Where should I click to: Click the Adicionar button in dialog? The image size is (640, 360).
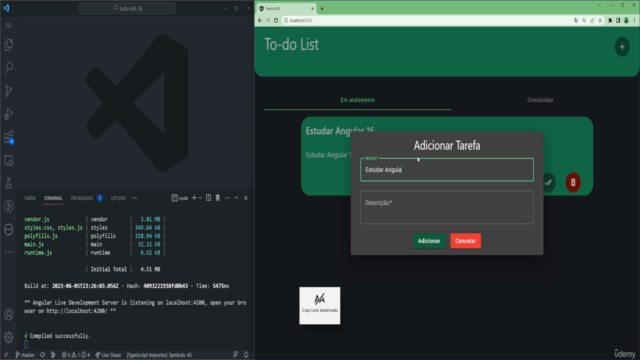click(429, 241)
